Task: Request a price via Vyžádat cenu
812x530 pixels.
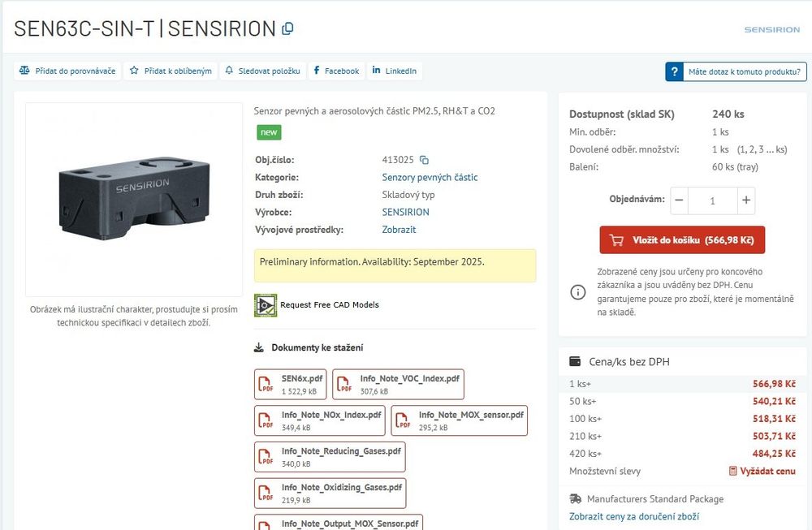Action: [762, 471]
